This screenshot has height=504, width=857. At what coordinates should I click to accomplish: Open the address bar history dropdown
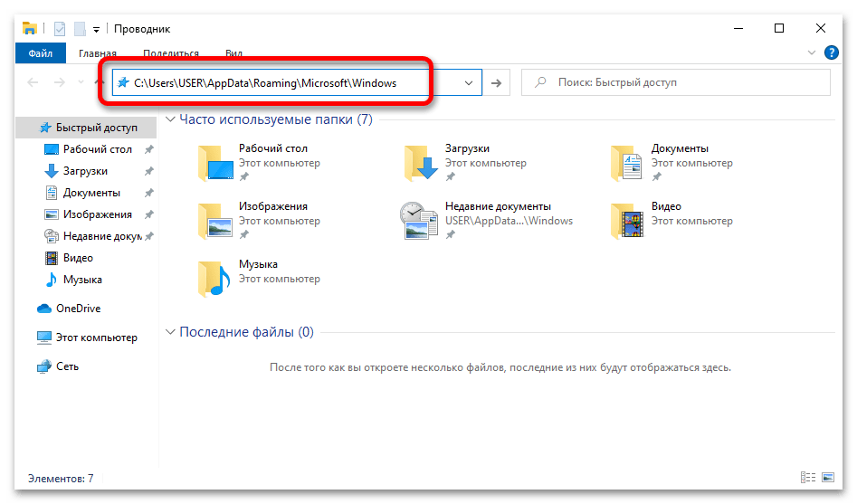[469, 83]
